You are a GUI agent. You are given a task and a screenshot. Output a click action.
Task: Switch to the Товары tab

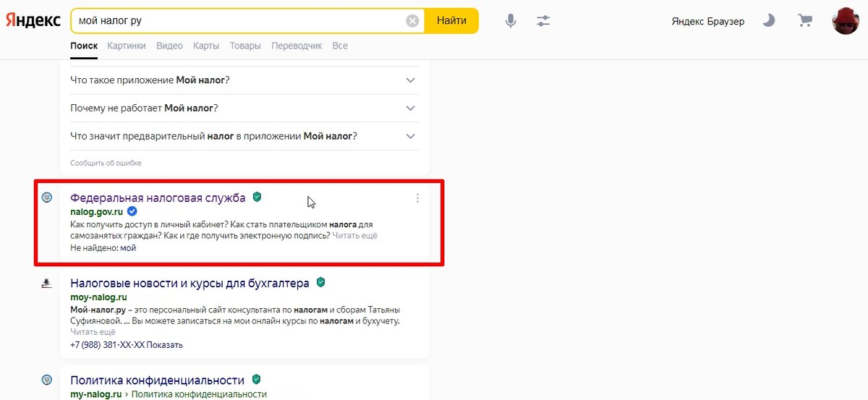pos(245,46)
